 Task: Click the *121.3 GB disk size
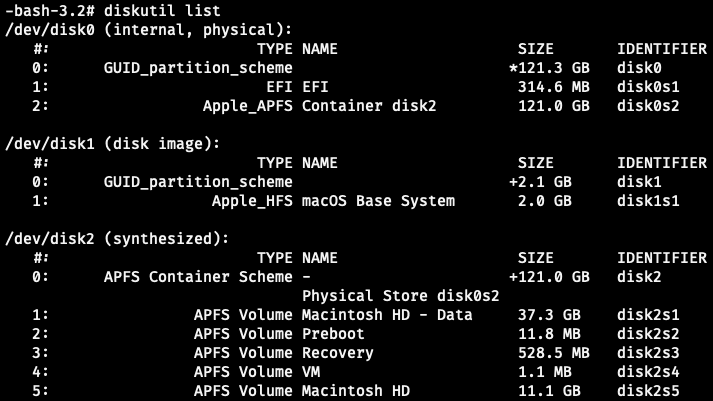tap(548, 67)
